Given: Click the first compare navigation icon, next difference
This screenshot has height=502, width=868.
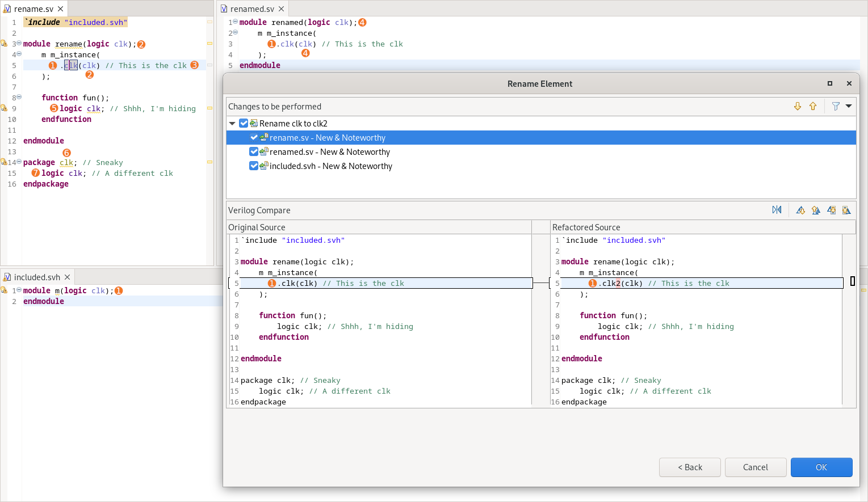Looking at the screenshot, I should click(800, 210).
